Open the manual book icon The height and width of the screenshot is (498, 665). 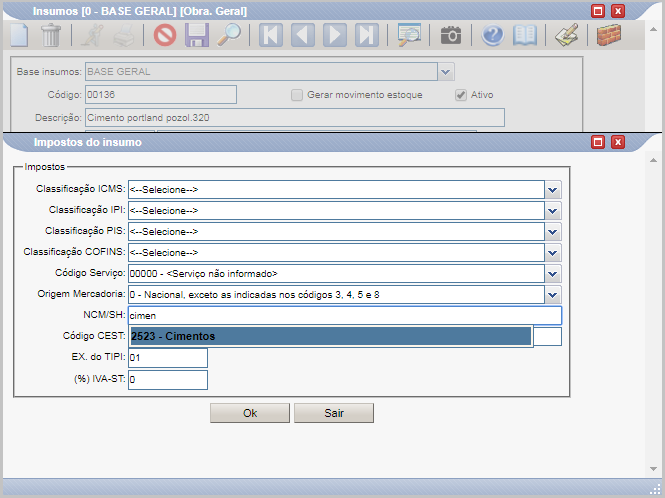pyautogui.click(x=525, y=35)
